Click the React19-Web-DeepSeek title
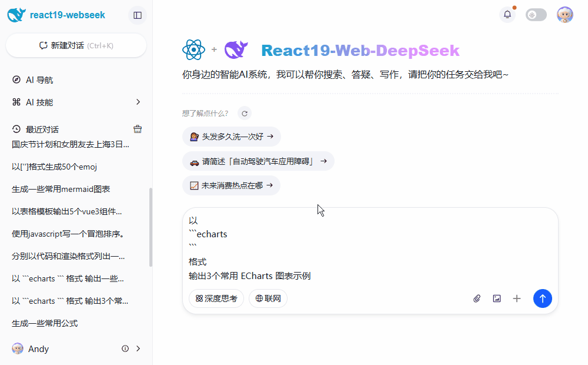 360,50
